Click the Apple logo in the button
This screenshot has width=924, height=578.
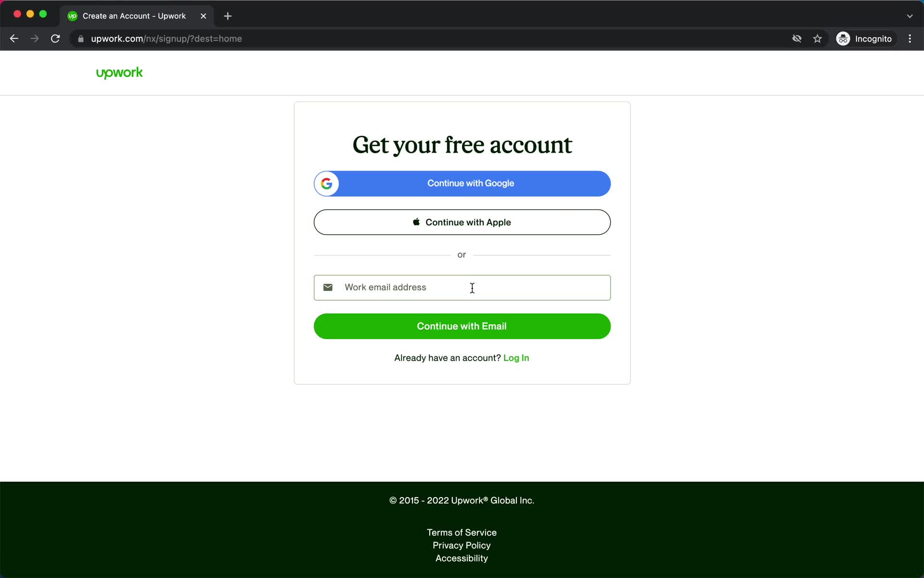[416, 222]
